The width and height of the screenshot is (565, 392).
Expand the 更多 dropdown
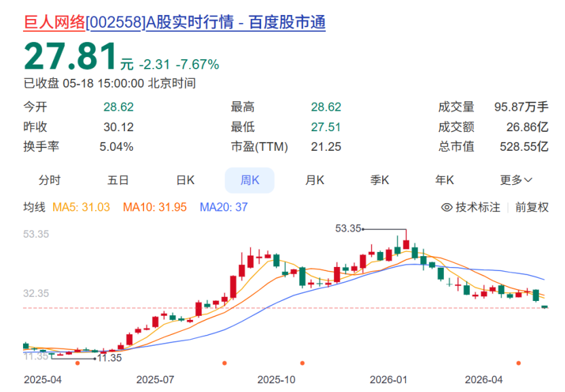pyautogui.click(x=515, y=180)
